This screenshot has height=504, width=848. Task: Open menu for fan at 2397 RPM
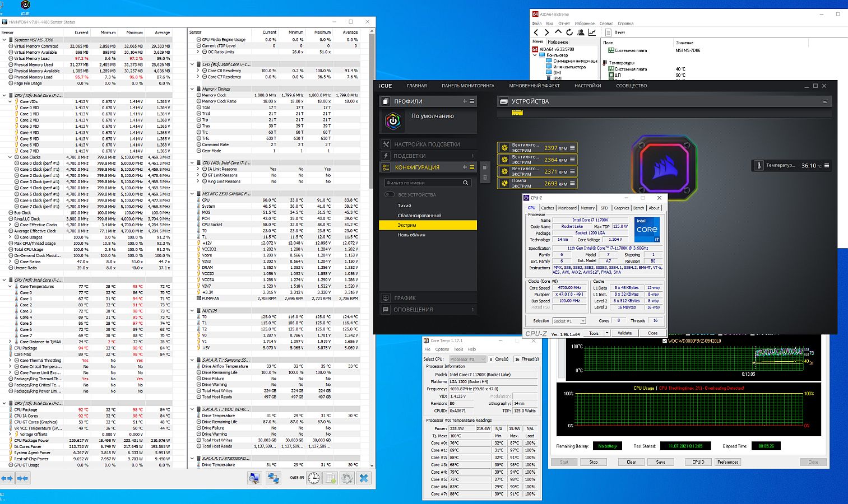click(x=572, y=148)
